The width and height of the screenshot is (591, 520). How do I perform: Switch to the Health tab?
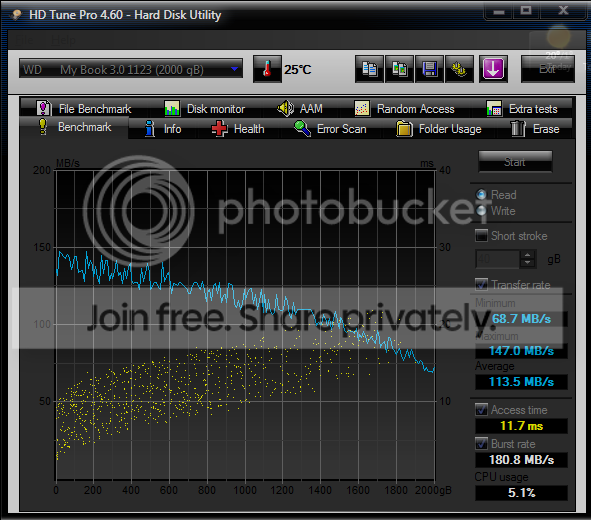coord(238,129)
